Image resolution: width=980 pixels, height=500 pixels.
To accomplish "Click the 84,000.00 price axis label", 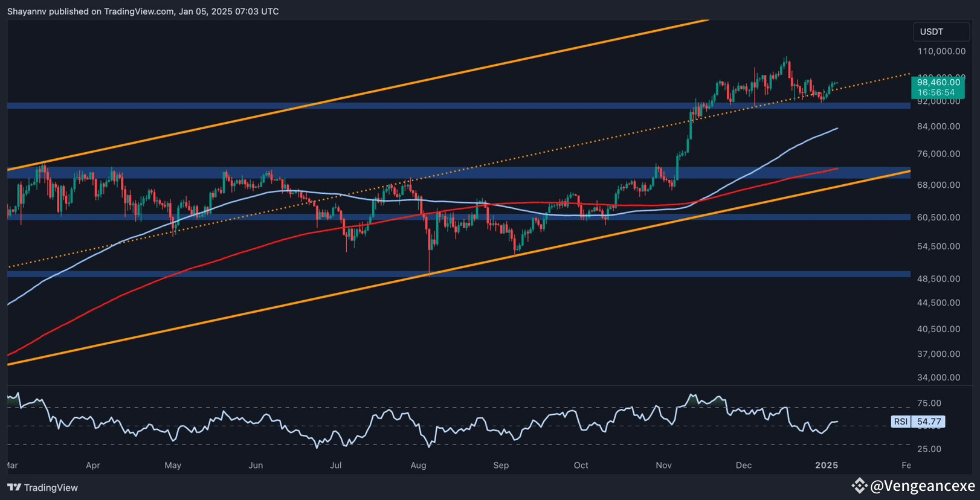I will (938, 126).
